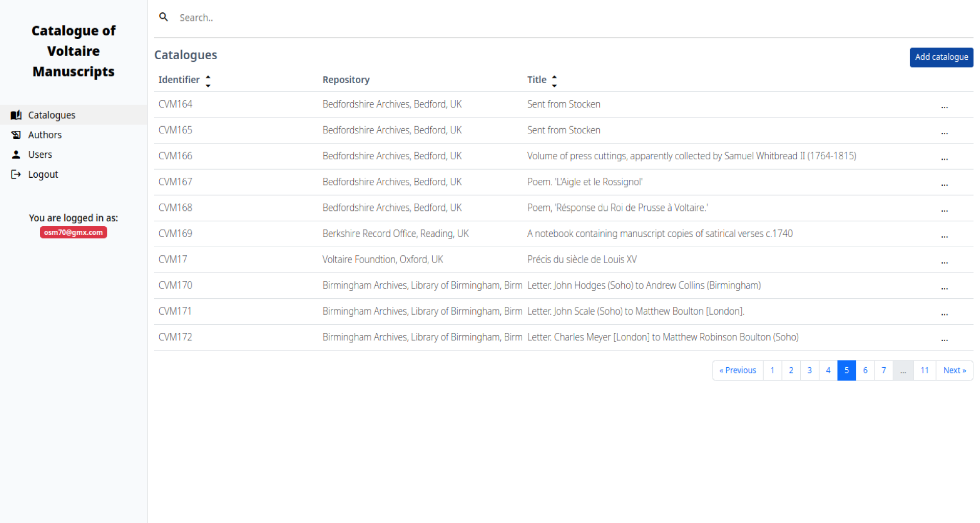Go to the Previous page
The height and width of the screenshot is (523, 980).
pyautogui.click(x=738, y=370)
